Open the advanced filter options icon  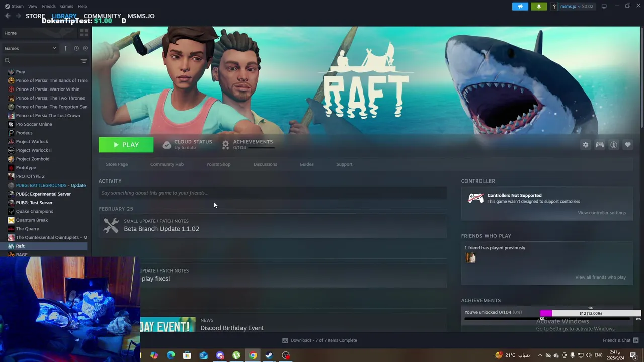pos(84,61)
